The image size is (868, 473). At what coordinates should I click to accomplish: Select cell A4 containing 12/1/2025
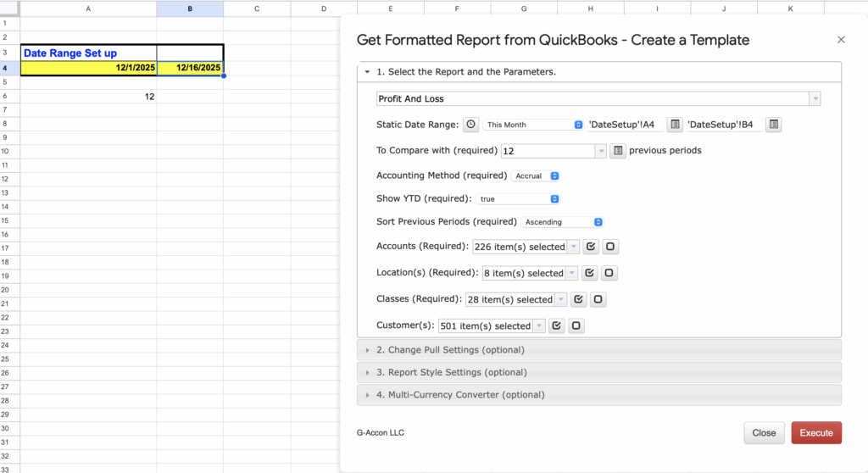click(x=88, y=68)
